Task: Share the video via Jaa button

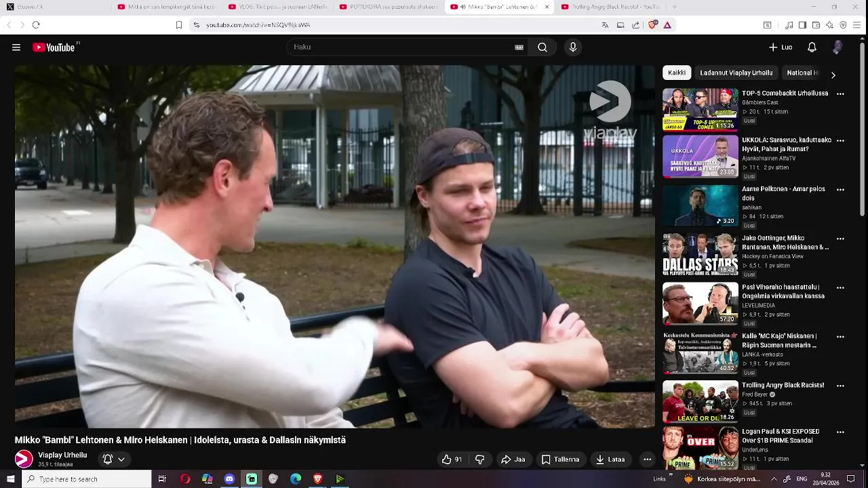Action: click(513, 460)
